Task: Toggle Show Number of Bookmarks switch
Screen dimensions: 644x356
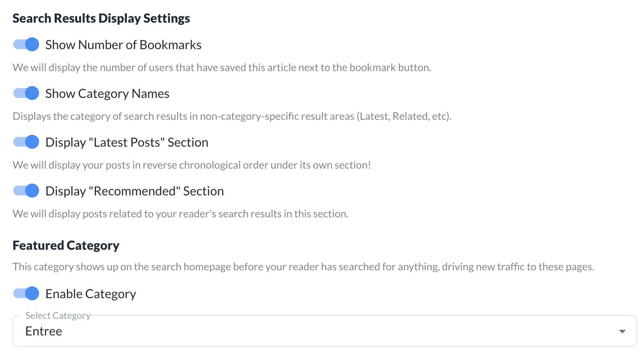Action: tap(26, 44)
